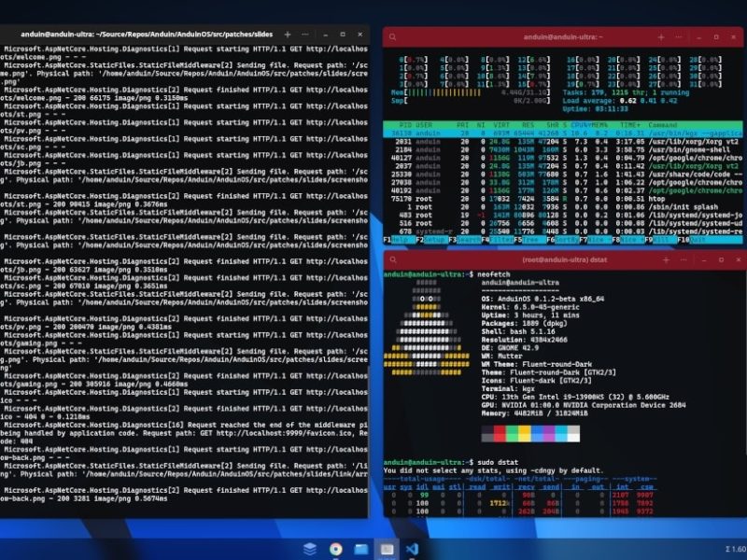Select the /sbin/init splash process row
The image size is (747, 560).
point(563,207)
